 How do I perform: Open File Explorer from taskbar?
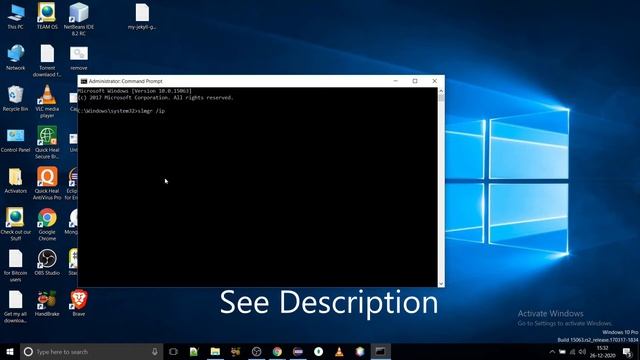[215, 351]
